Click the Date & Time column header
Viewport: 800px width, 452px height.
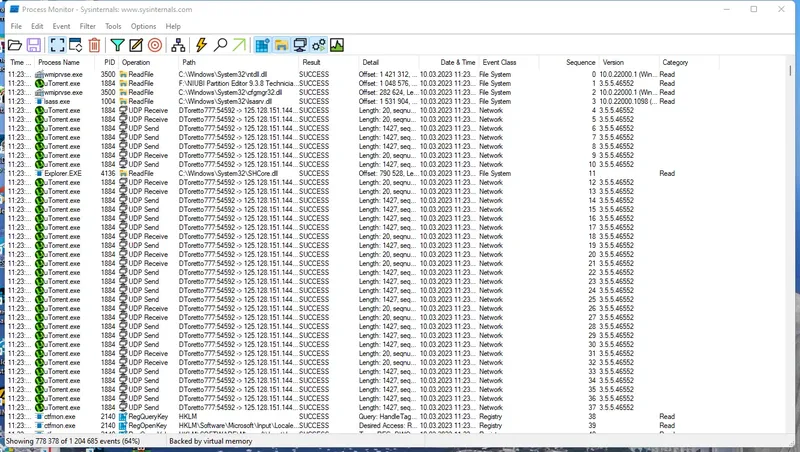[x=448, y=62]
